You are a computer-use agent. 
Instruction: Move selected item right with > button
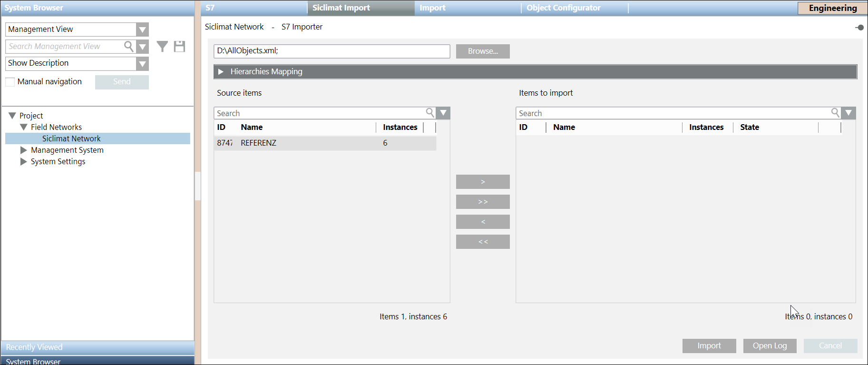483,182
